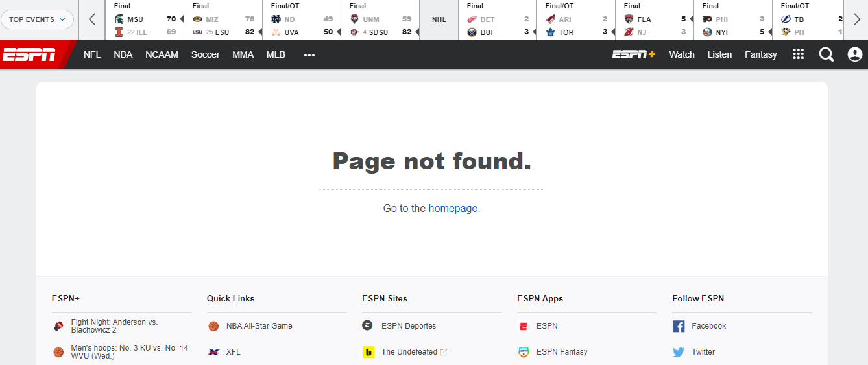Image resolution: width=868 pixels, height=365 pixels.
Task: Open The Undefeated site link
Action: point(409,352)
